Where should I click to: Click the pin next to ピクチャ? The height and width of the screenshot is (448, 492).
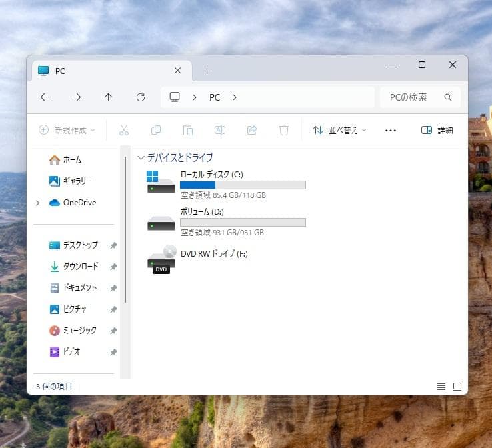(x=113, y=309)
